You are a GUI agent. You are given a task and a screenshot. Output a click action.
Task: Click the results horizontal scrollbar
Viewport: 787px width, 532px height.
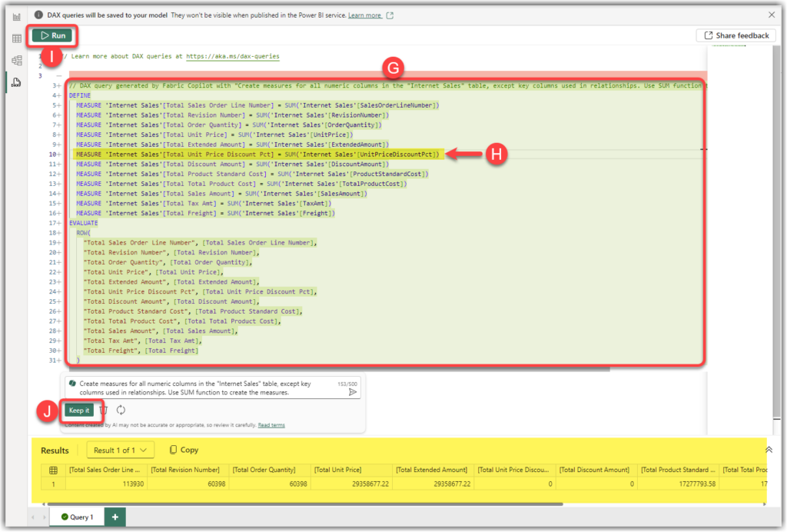click(x=305, y=504)
